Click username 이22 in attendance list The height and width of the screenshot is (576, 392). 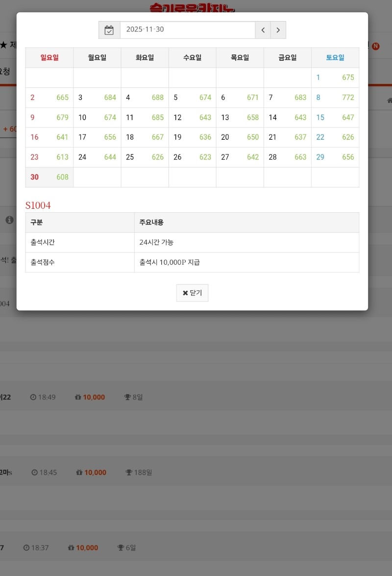pyautogui.click(x=7, y=397)
